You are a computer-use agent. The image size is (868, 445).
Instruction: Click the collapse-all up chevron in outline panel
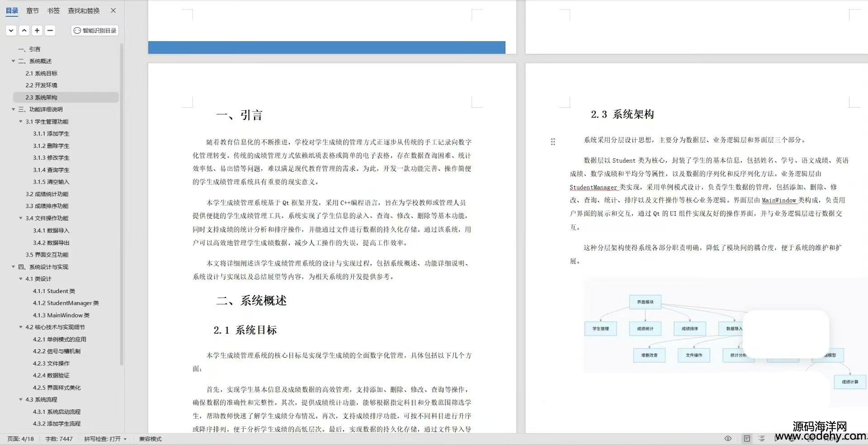(x=24, y=30)
